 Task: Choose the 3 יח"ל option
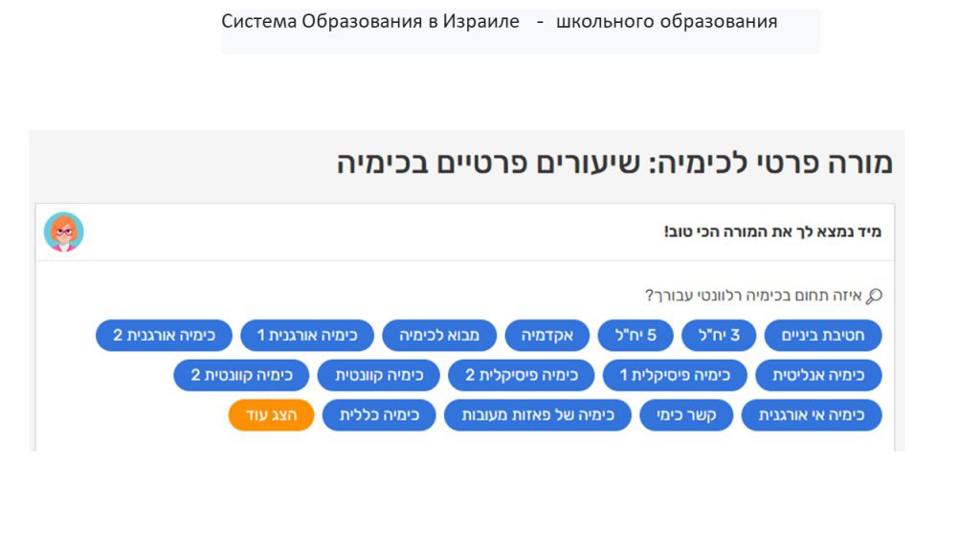point(718,336)
